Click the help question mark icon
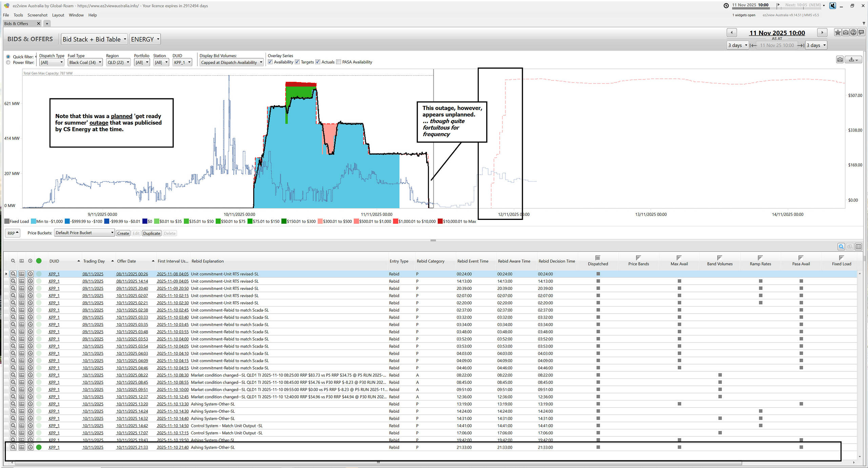Viewport: 868px width, 468px height. click(853, 33)
